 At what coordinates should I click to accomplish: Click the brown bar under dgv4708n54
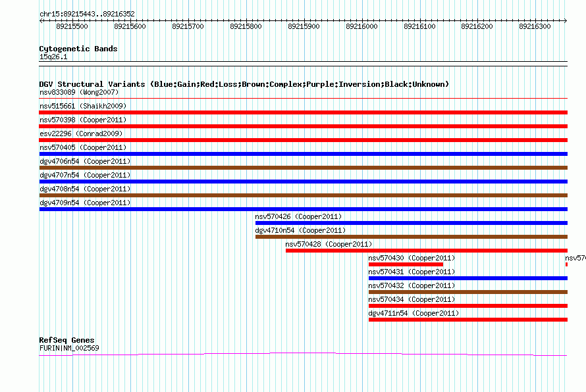click(x=303, y=195)
